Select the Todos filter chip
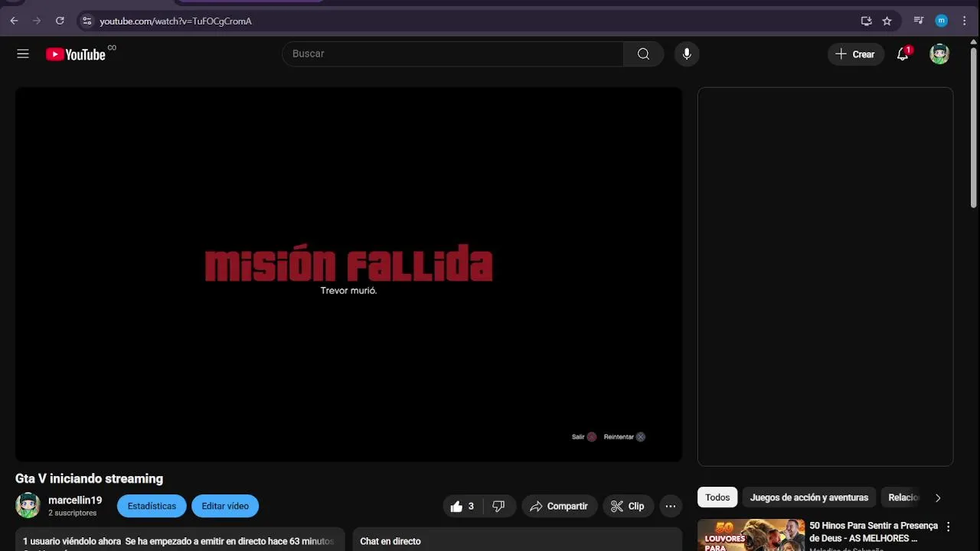Viewport: 980px width, 551px height. pos(717,497)
